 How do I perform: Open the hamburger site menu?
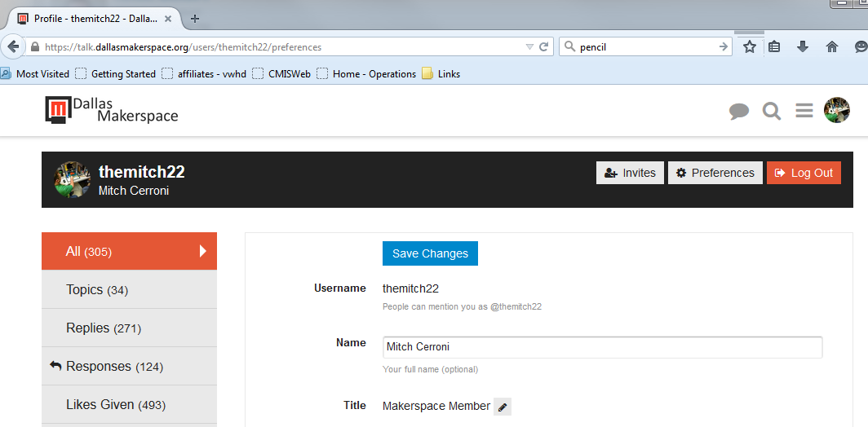click(804, 111)
